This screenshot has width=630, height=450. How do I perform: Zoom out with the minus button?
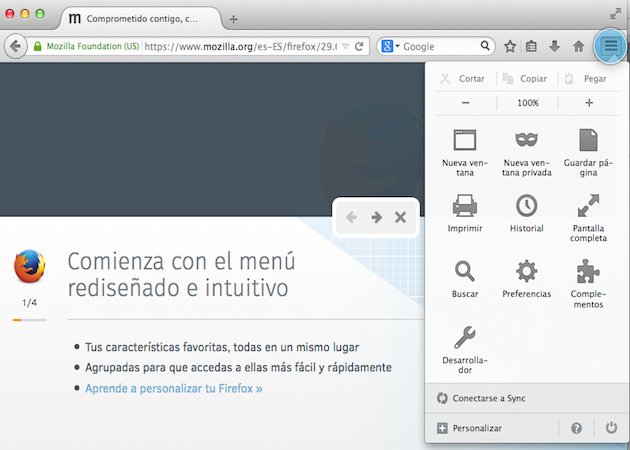466,103
